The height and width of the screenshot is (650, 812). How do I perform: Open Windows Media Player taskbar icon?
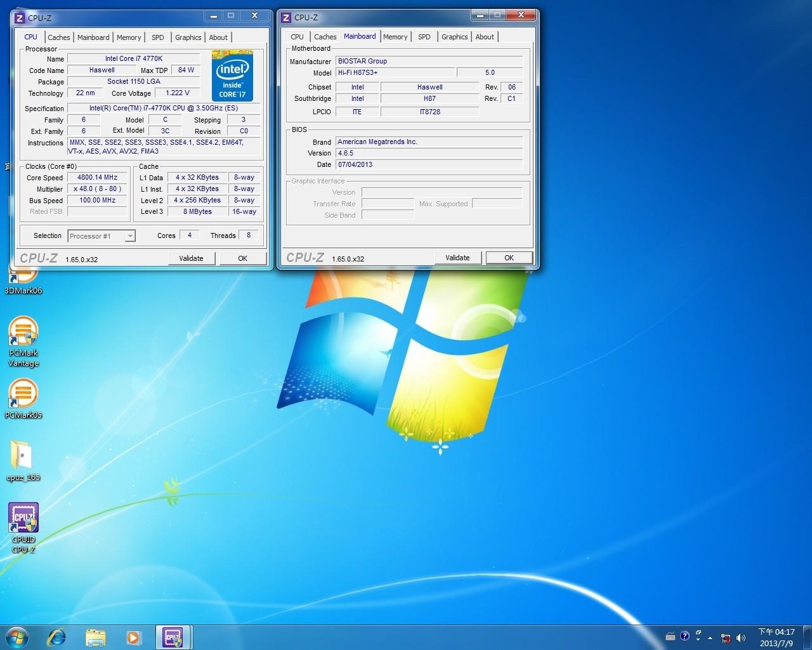click(133, 637)
